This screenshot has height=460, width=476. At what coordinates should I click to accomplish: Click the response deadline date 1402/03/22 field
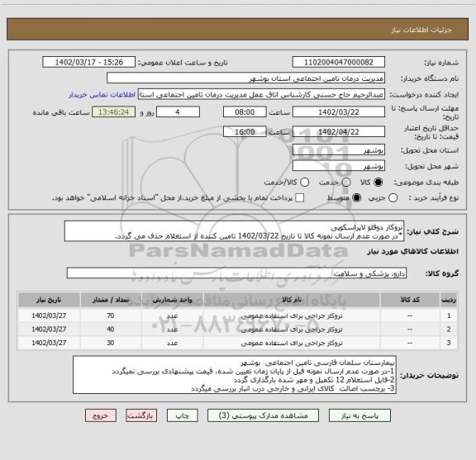click(339, 112)
